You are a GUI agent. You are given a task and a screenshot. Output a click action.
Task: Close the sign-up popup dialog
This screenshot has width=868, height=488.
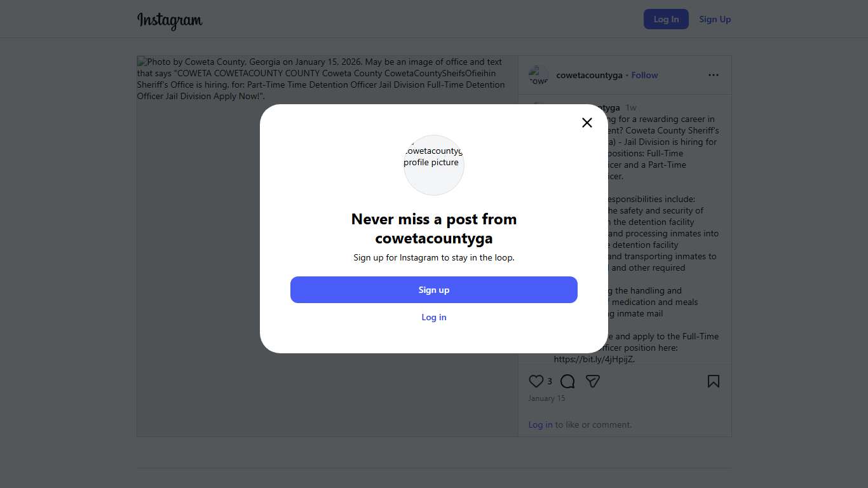pos(587,123)
